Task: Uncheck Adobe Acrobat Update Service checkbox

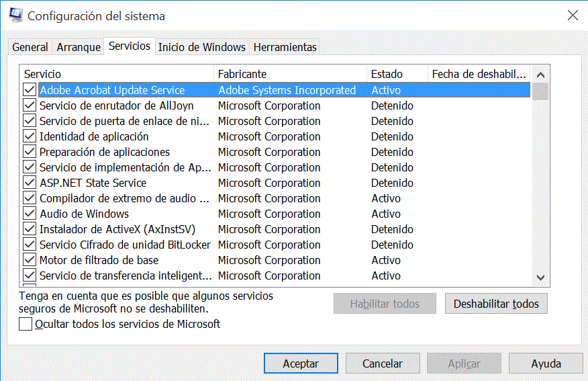Action: tap(30, 90)
